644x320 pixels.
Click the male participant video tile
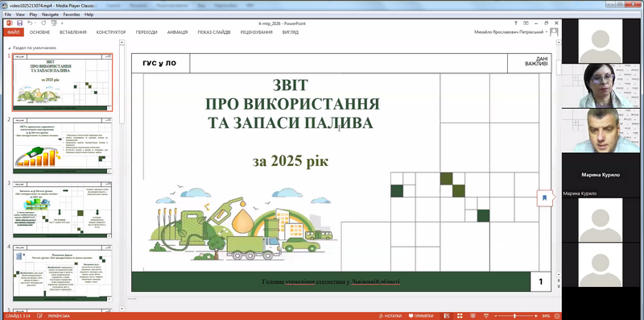coord(601,131)
